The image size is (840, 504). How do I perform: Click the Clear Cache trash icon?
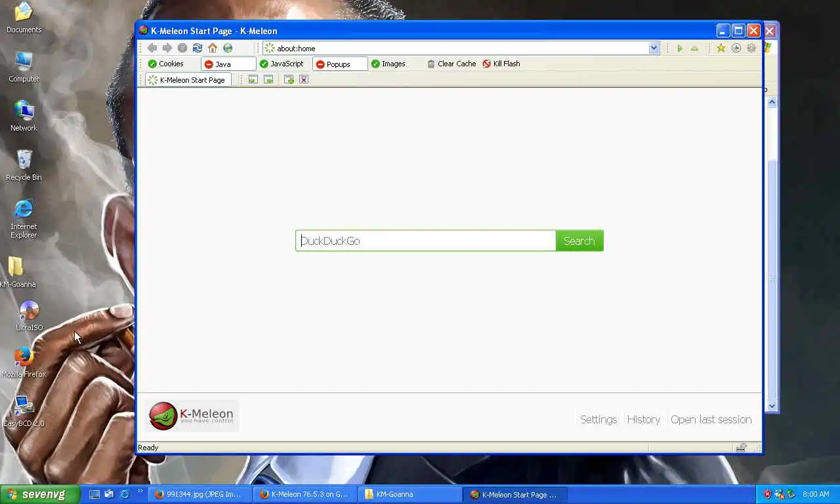pyautogui.click(x=431, y=64)
